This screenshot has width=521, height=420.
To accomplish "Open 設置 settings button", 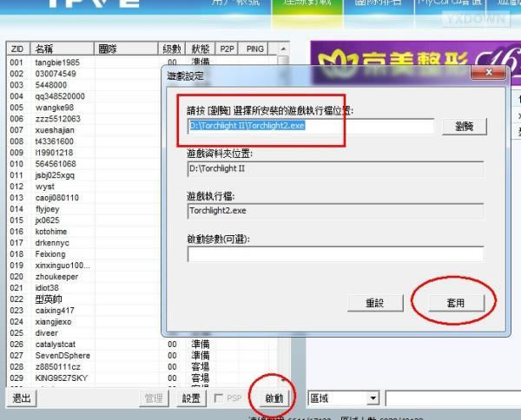I will point(191,398).
